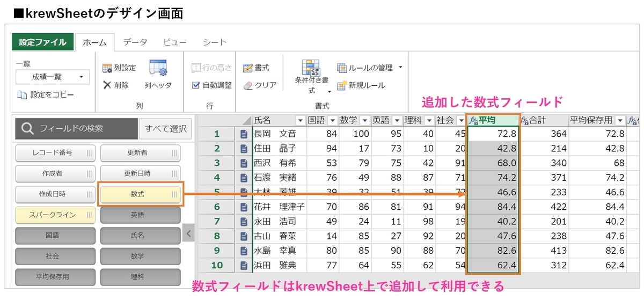Viewport: 644px width, 300px height.
Task: Select the レコード番号 field button
Action: click(x=55, y=153)
